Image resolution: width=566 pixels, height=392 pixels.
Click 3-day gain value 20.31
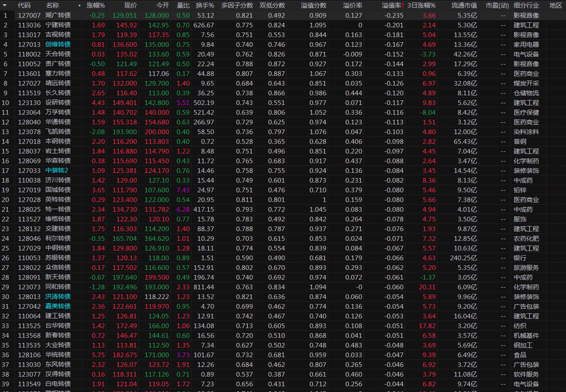click(427, 287)
